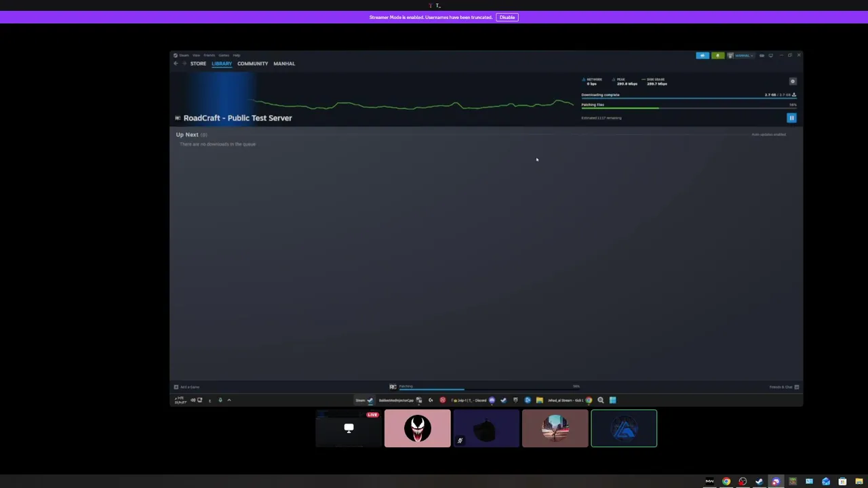Click the blue announcements button in Steam header
Screen dimensions: 868x488
pyautogui.click(x=703, y=56)
